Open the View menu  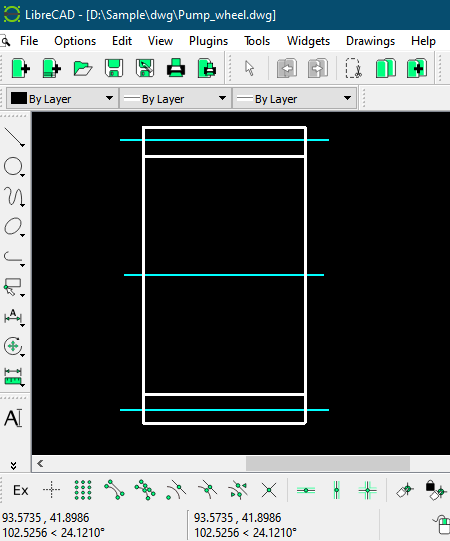coord(160,41)
